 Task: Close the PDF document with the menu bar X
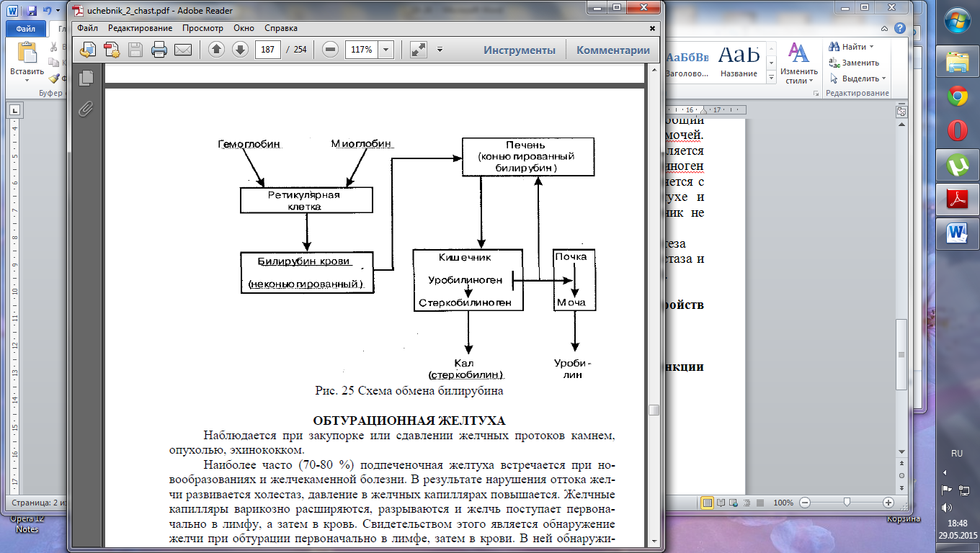coord(652,28)
